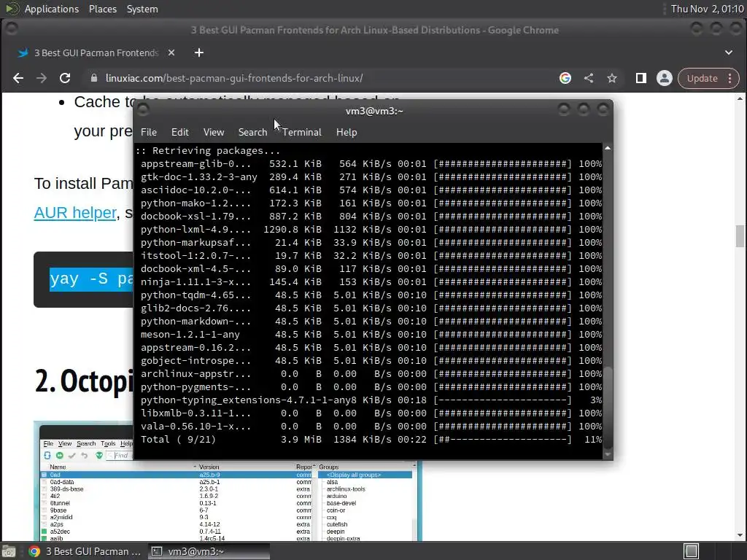View site security lock info
Viewport: 747px width, 560px height.
94,78
